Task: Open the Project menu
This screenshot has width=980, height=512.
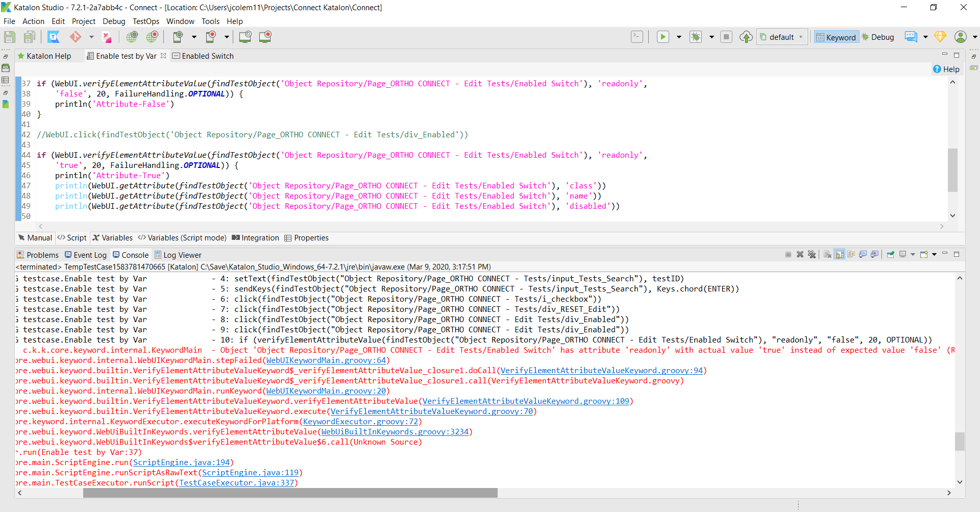Action: (84, 21)
